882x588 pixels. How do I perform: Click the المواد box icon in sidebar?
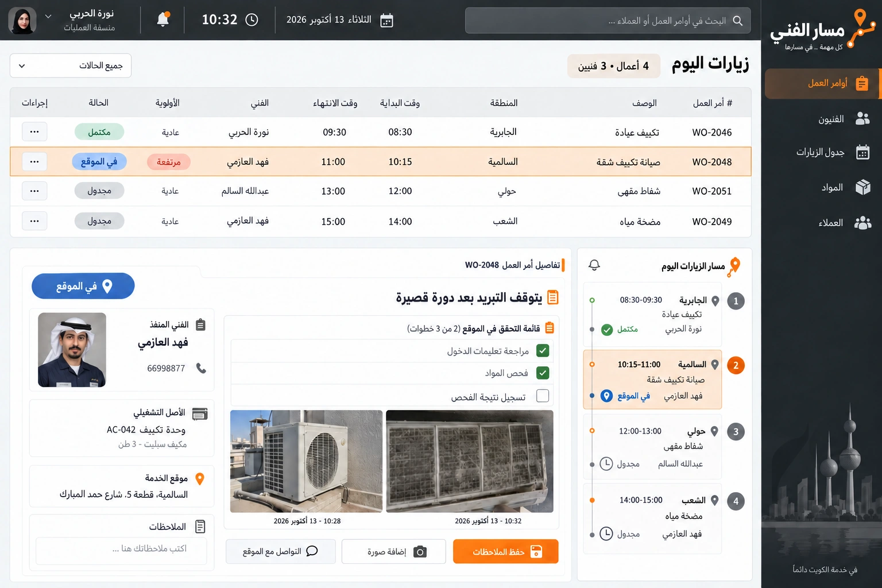coord(862,187)
